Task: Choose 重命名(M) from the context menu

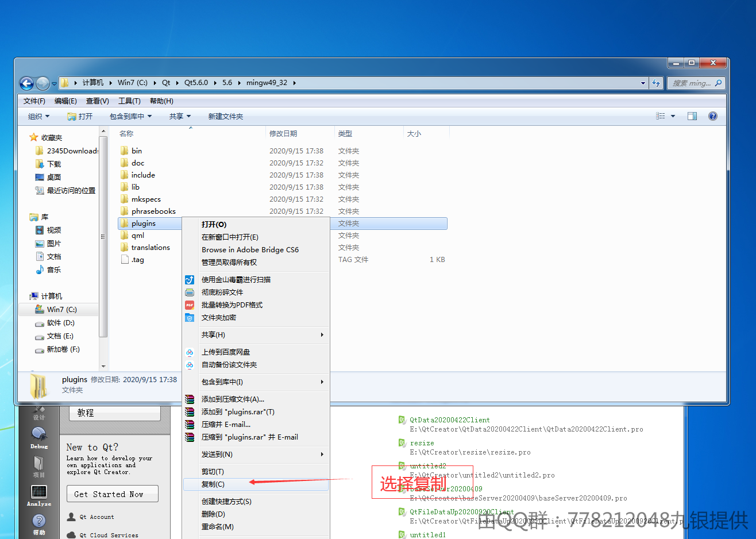Action: pyautogui.click(x=256, y=527)
